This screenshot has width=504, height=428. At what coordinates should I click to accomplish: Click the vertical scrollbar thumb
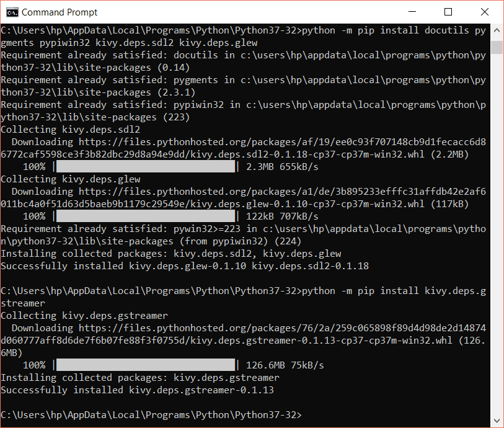click(497, 47)
